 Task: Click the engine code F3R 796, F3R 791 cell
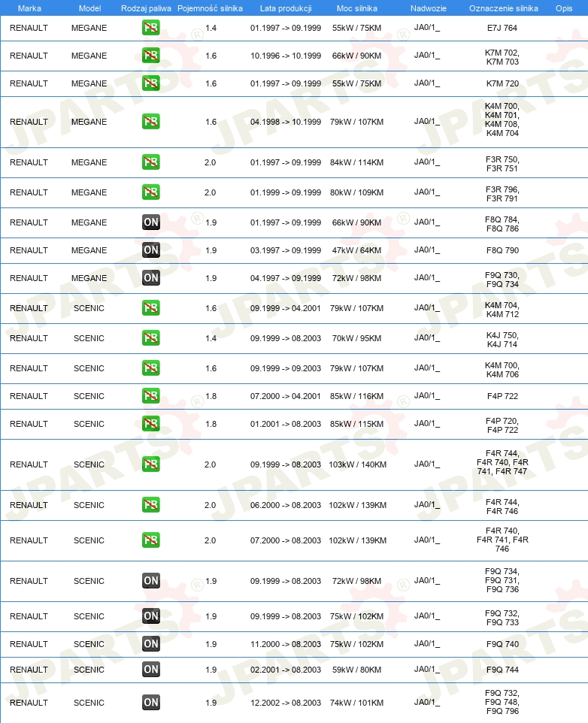coord(502,194)
